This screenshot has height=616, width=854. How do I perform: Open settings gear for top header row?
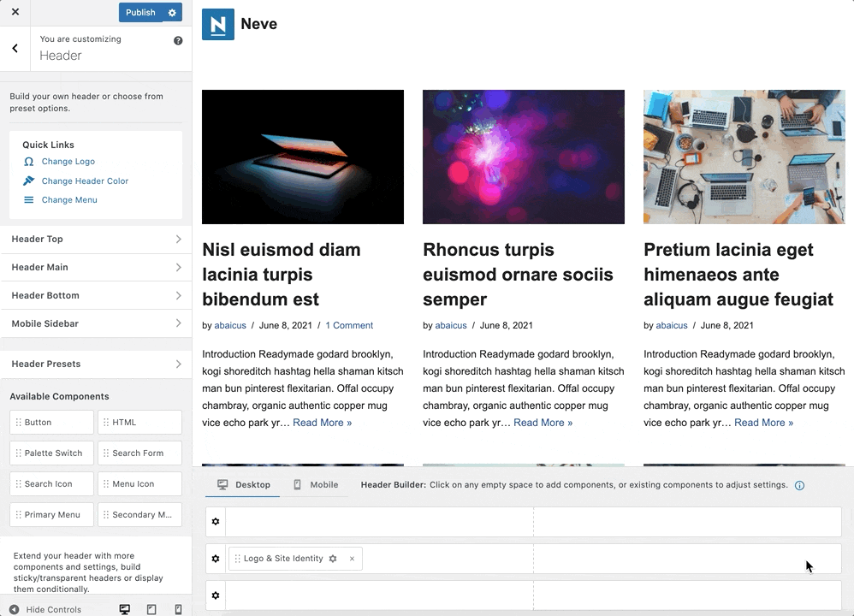point(216,522)
